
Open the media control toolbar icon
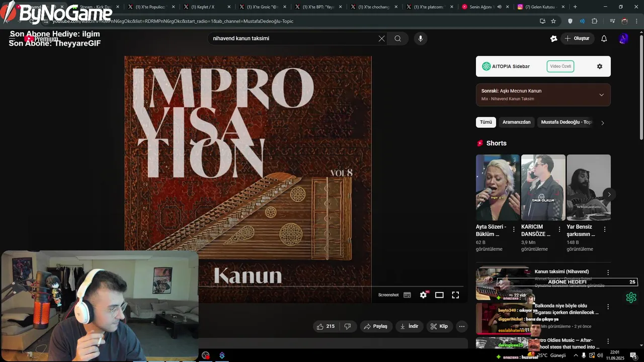[612, 21]
